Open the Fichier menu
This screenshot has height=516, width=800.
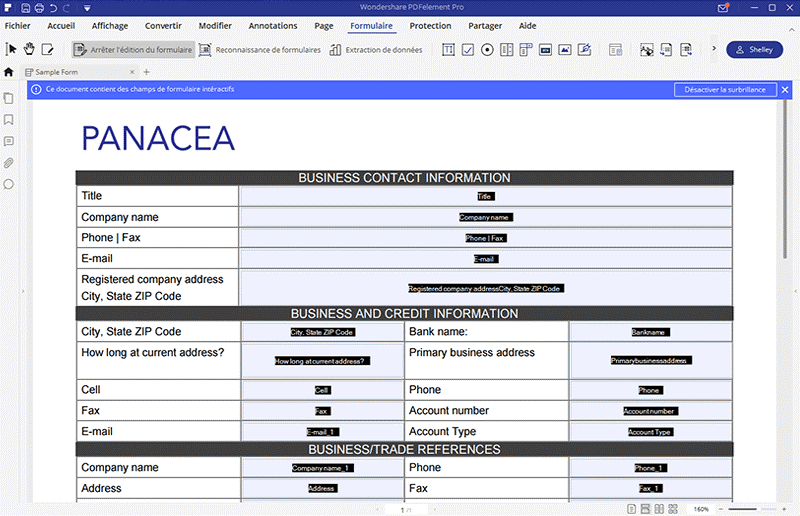17,26
